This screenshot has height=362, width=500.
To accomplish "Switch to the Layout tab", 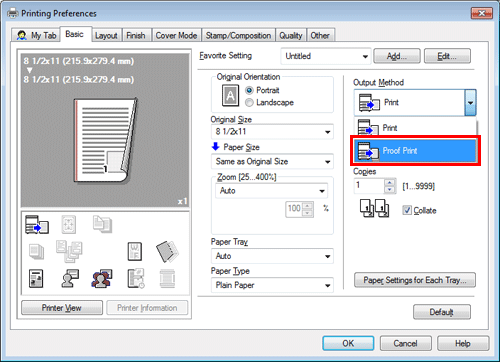I will click(106, 36).
